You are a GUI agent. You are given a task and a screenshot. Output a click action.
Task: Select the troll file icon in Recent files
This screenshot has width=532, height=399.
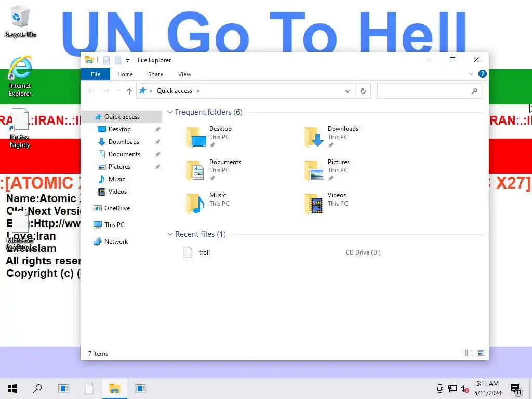(188, 252)
